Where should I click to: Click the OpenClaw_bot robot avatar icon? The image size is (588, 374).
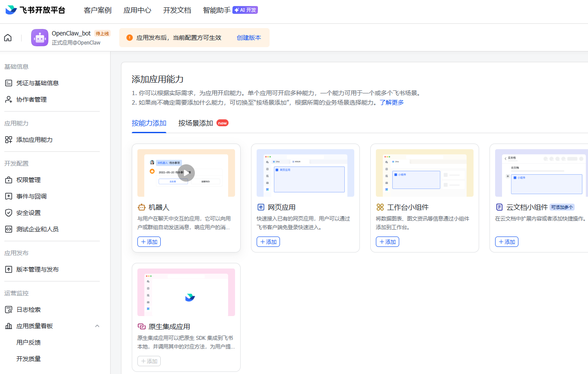(40, 38)
